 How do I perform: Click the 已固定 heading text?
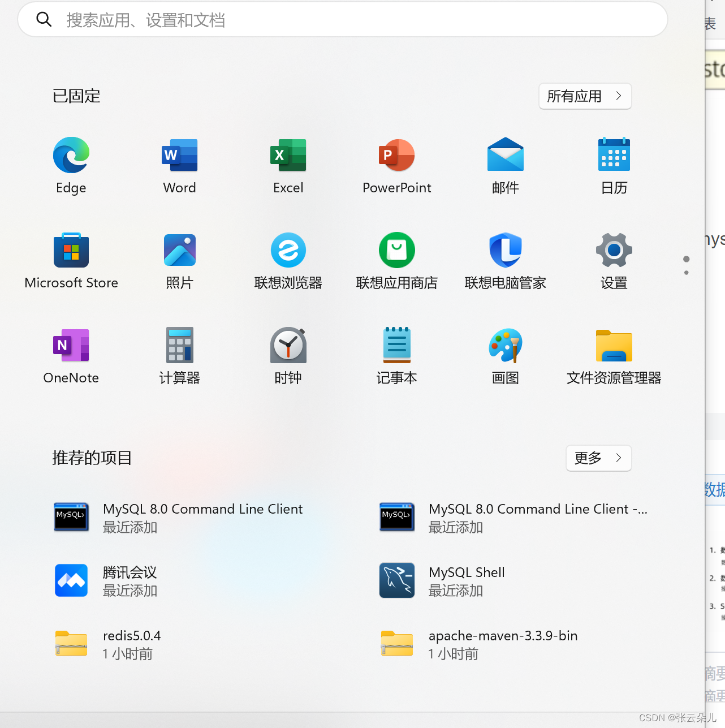(76, 96)
